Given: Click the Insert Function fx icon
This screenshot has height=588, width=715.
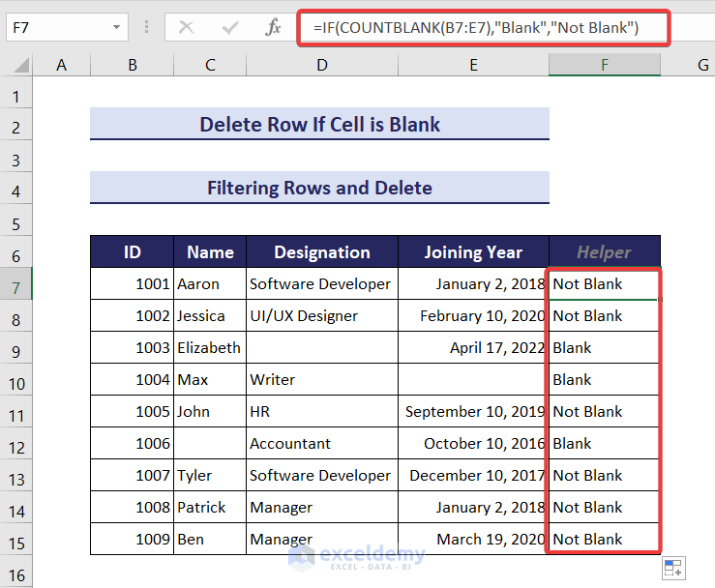Looking at the screenshot, I should click(x=273, y=27).
